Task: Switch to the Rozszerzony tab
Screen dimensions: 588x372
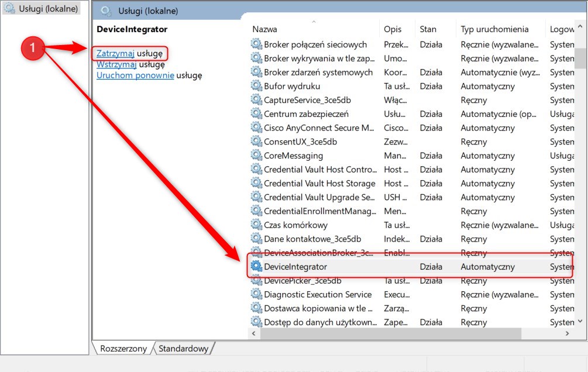Action: [x=123, y=349]
